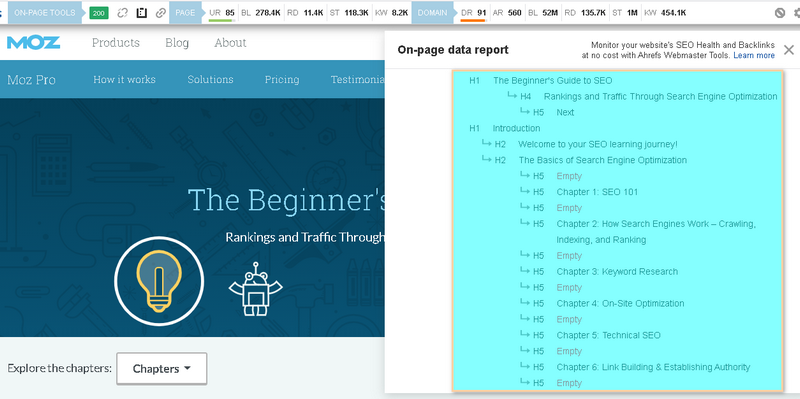The image size is (800, 399).
Task: Click the disable toolbar circle-slash icon
Action: 780,13
